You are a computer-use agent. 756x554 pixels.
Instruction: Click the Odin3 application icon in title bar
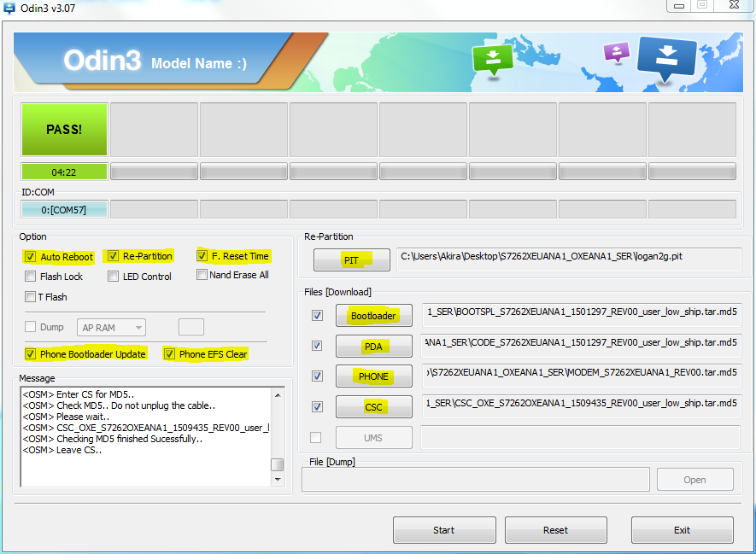click(x=9, y=7)
